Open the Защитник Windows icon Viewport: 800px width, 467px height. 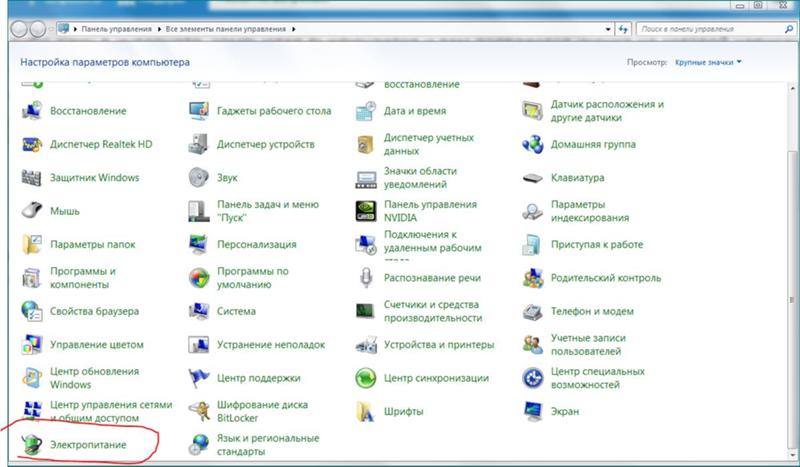click(x=32, y=178)
